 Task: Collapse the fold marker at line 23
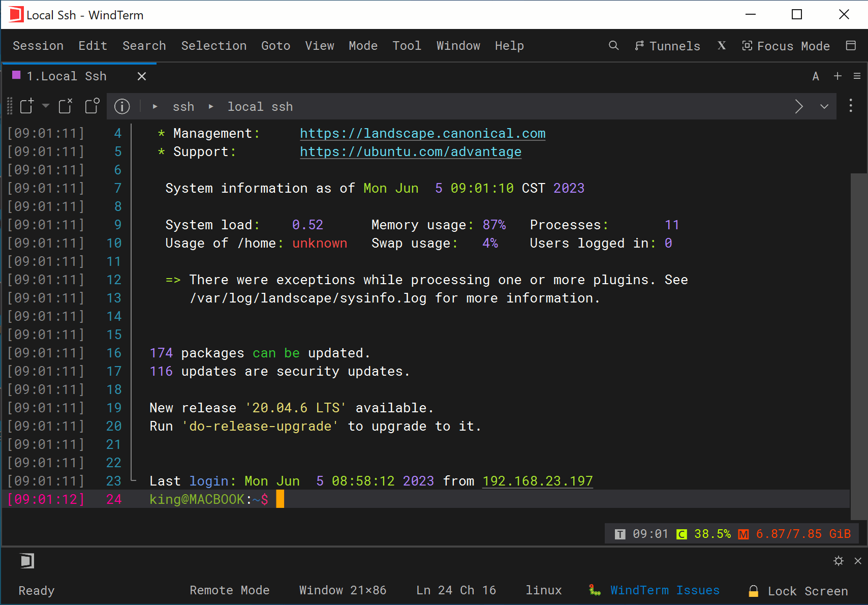[x=133, y=479]
